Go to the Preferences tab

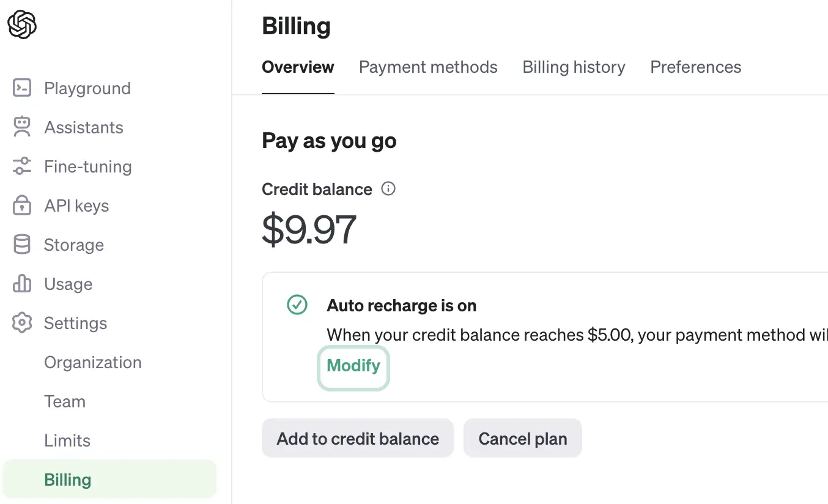click(696, 67)
